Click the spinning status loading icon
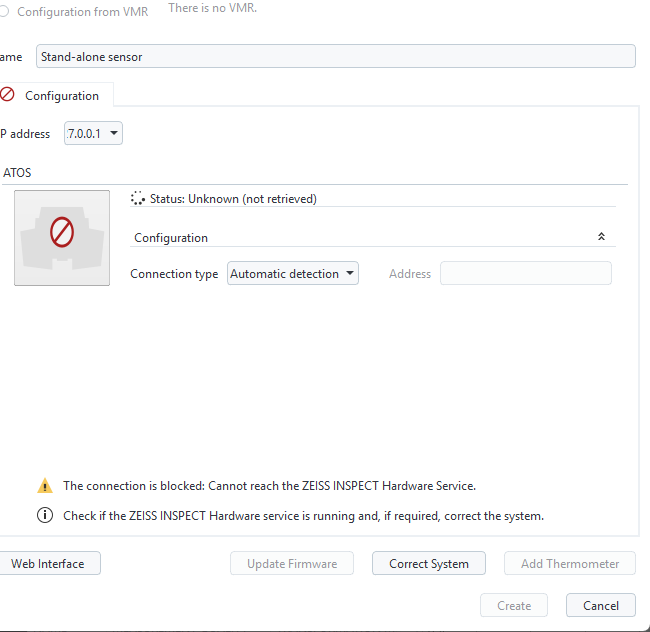The image size is (650, 632). [138, 199]
